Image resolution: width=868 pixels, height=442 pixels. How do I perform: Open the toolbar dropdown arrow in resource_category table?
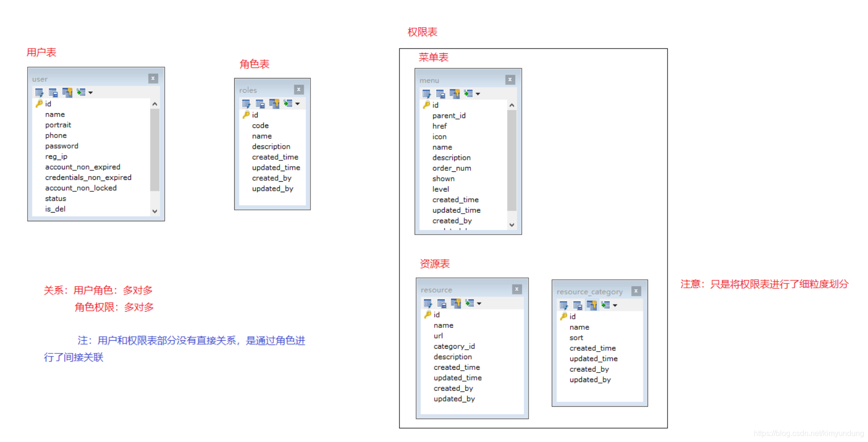point(615,305)
